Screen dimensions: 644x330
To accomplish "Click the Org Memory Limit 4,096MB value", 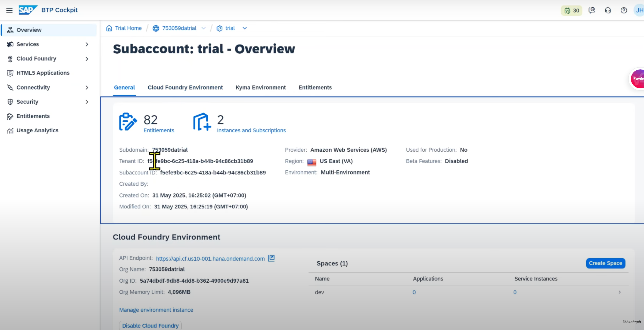I will [x=179, y=292].
